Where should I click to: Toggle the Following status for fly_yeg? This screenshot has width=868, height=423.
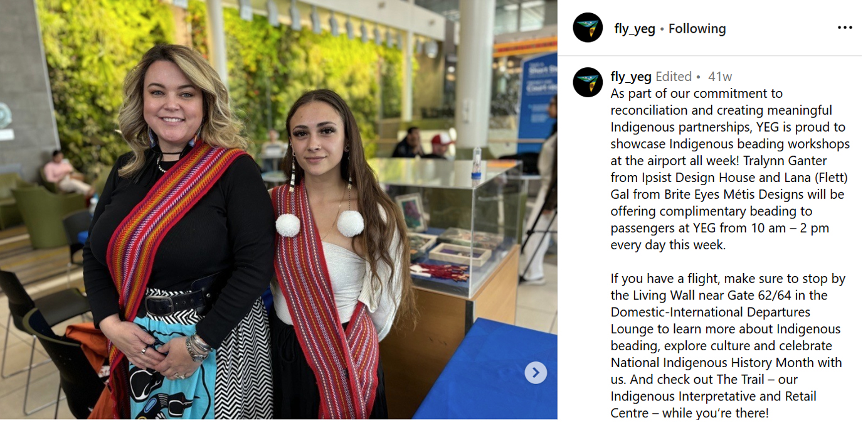point(697,28)
